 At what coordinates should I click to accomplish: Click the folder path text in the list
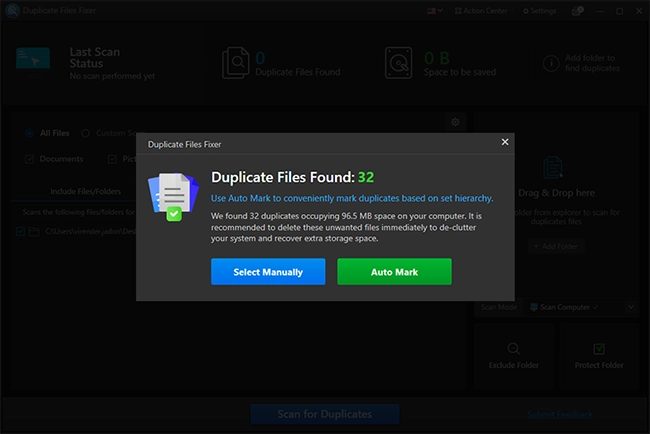click(90, 231)
